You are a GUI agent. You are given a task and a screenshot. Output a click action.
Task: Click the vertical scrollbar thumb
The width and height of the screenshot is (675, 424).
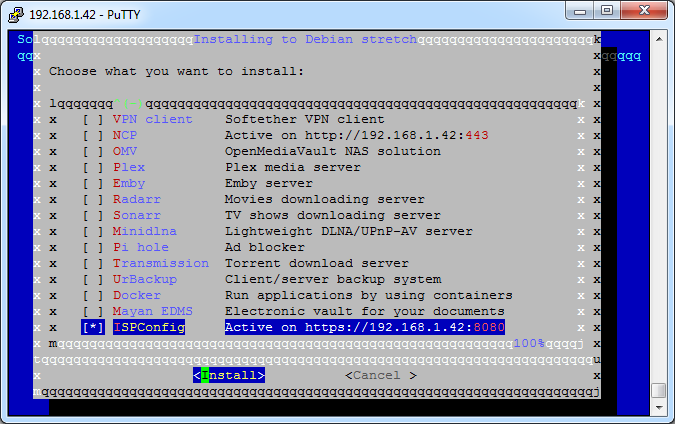[659, 390]
